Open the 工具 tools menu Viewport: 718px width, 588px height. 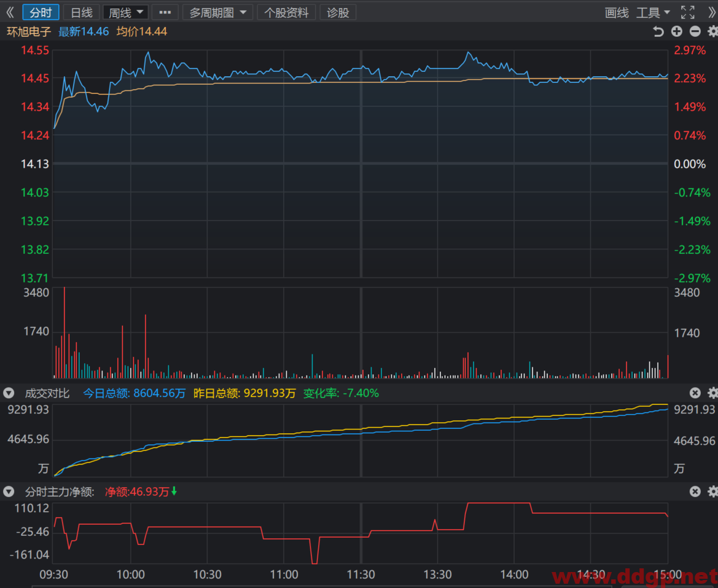click(x=653, y=12)
